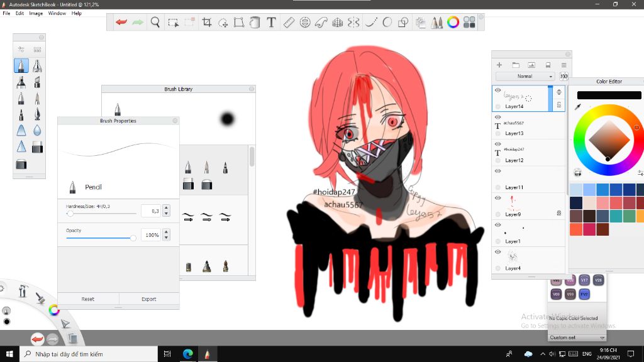Open the Brush Puck grid icon
The width and height of the screenshot is (644, 362).
[x=469, y=22]
